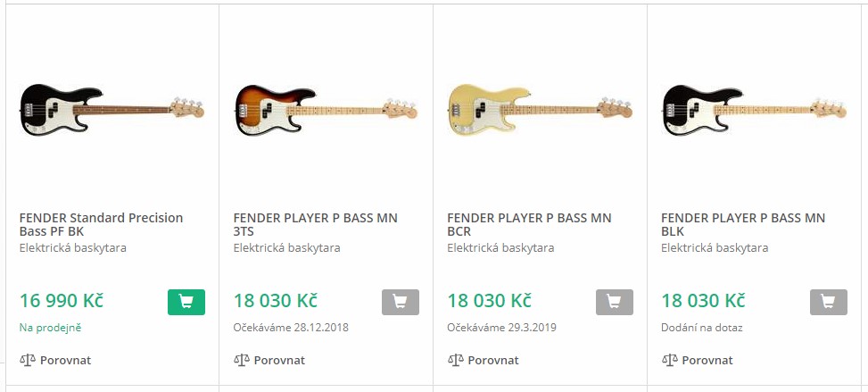The width and height of the screenshot is (868, 392).
Task: Click compare scales icon for BCR bass
Action: tap(456, 360)
